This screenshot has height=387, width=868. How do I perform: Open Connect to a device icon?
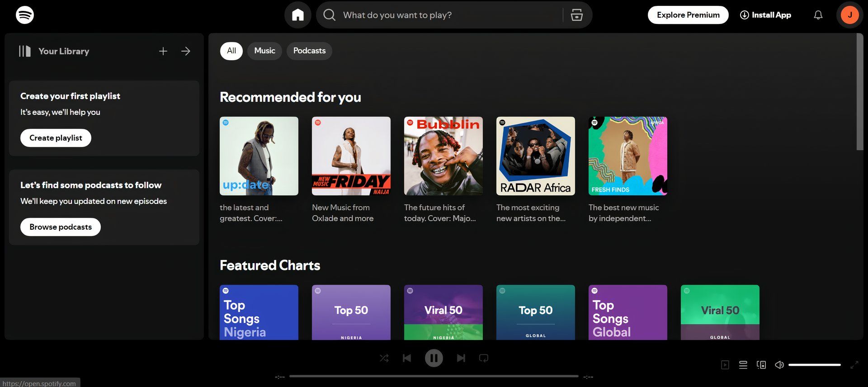(x=761, y=365)
